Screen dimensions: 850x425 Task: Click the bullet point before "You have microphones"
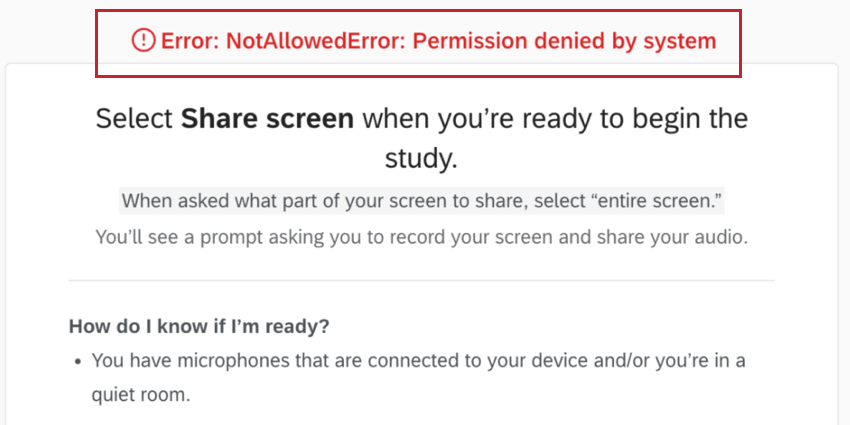pyautogui.click(x=76, y=361)
